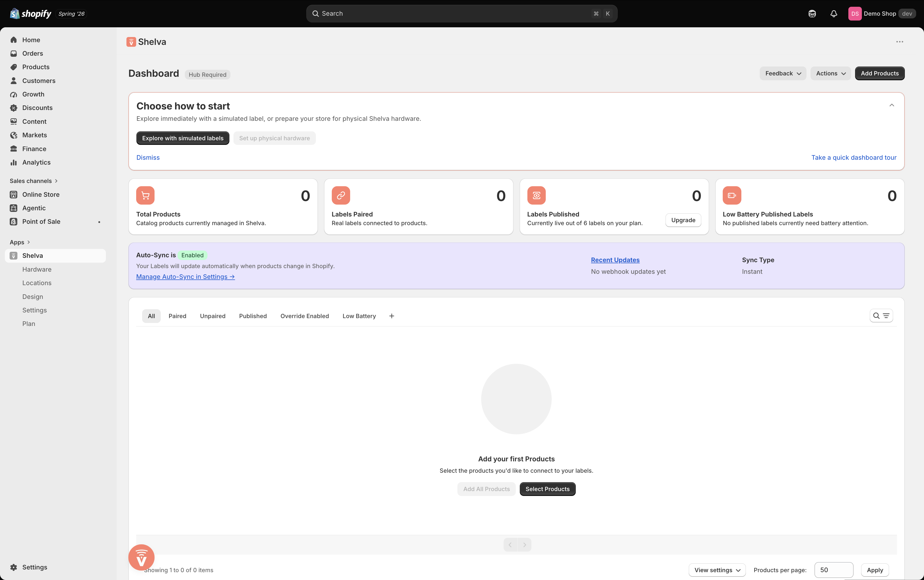Click the Add Products button

(879, 73)
